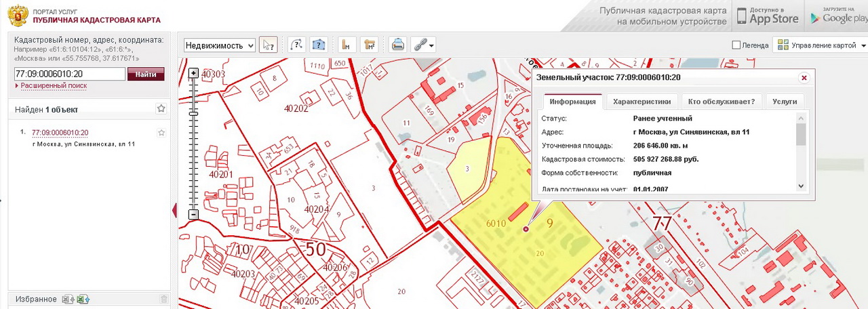Click the print map icon
This screenshot has height=309, width=868.
click(x=398, y=45)
